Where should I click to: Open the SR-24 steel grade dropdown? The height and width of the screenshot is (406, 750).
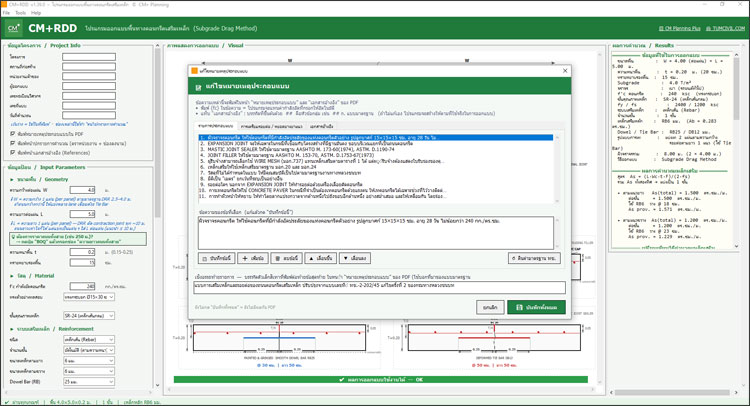(x=89, y=316)
